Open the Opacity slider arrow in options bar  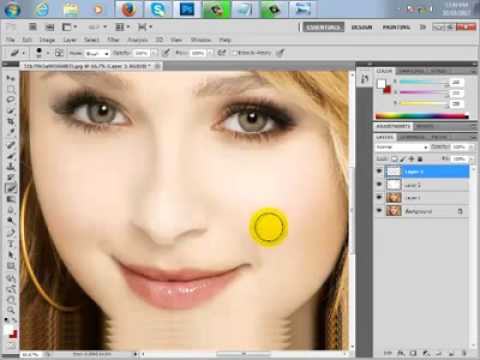click(x=154, y=53)
